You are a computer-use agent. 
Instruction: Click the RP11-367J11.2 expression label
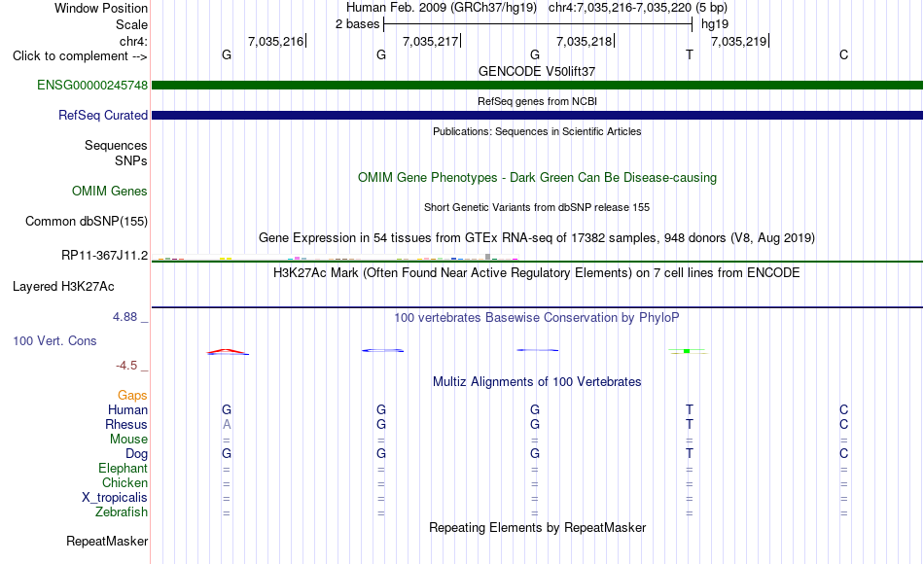point(104,255)
